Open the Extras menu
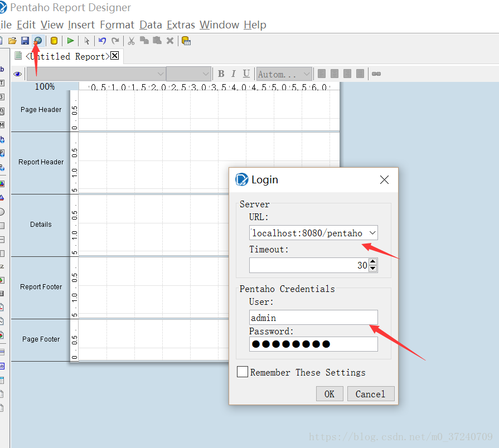 [181, 25]
